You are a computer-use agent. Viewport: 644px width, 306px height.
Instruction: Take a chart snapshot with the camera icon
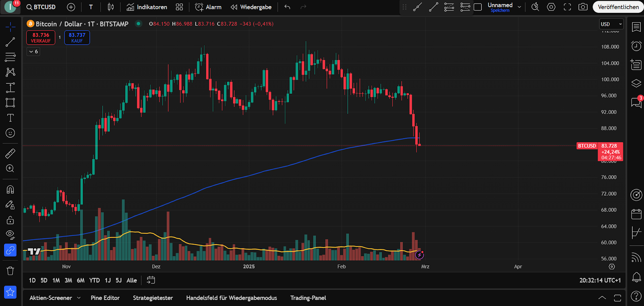583,7
